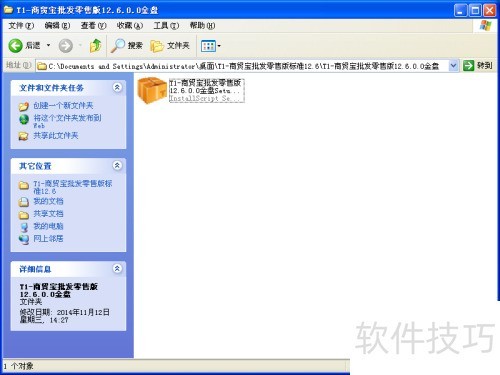Open 我的文档 link
The height and width of the screenshot is (375, 500).
point(48,201)
